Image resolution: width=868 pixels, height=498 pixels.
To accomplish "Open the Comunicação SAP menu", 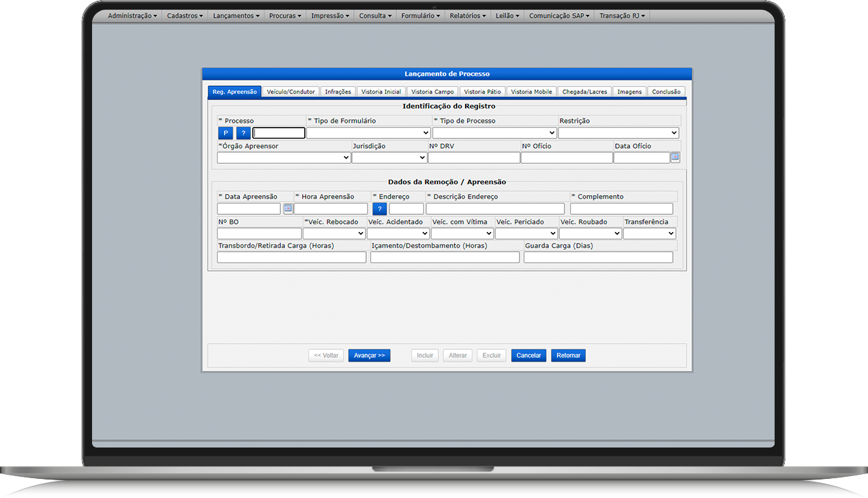I will click(x=559, y=16).
